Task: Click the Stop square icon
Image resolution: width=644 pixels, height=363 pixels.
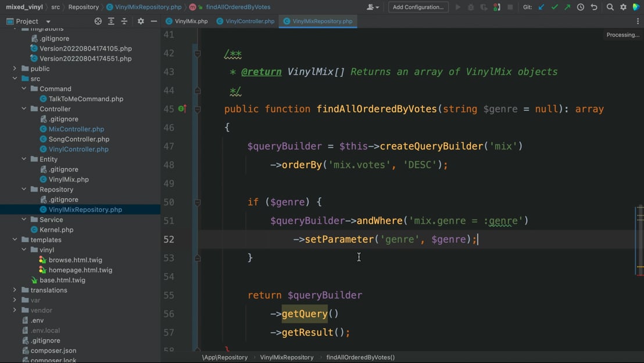Action: [510, 7]
